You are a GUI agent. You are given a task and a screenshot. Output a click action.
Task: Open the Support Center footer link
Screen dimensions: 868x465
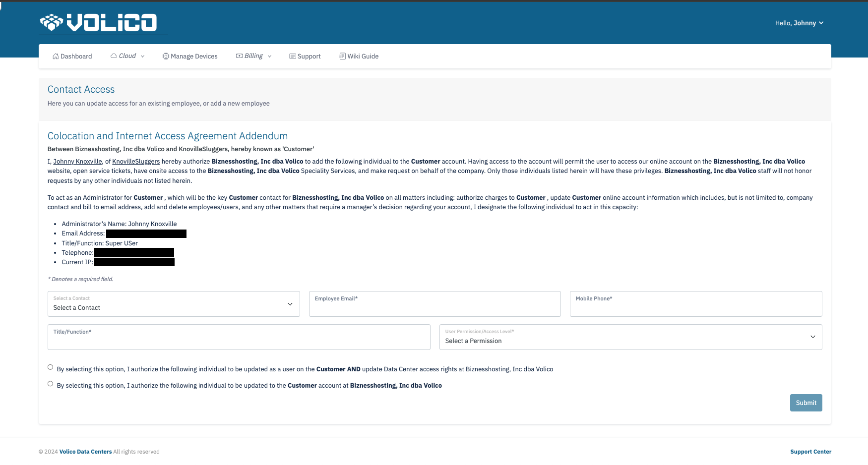811,452
